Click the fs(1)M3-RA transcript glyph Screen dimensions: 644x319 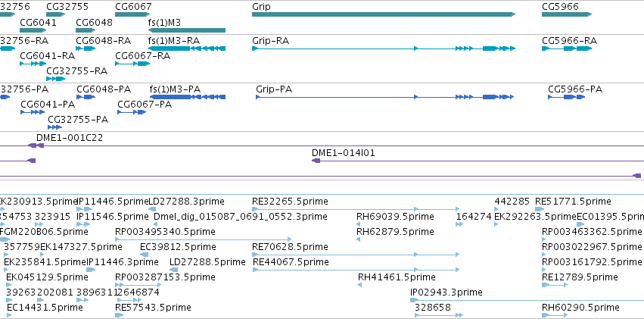point(186,48)
